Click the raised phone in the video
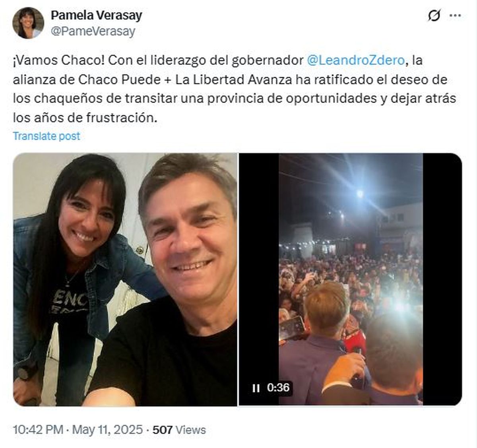Image resolution: width=477 pixels, height=448 pixels. pos(291,328)
